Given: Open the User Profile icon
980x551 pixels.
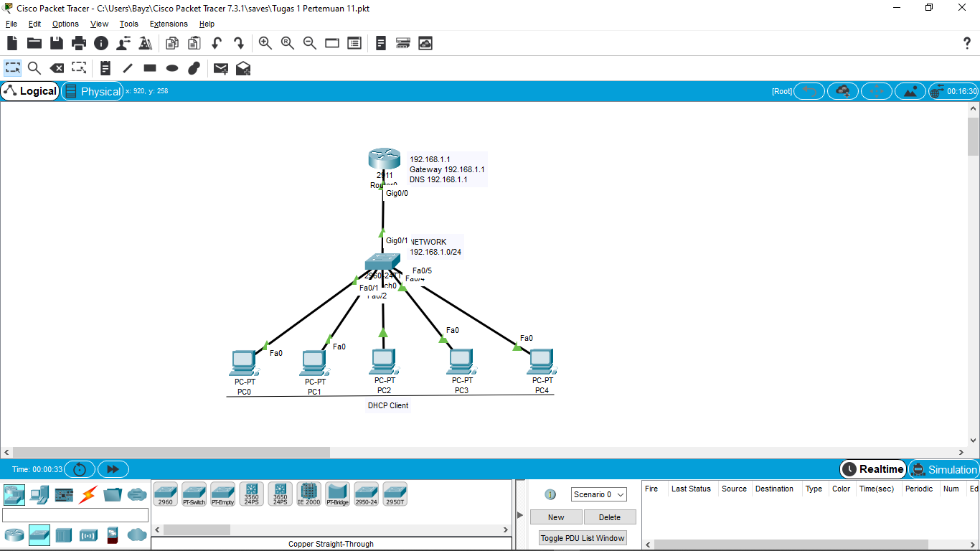Looking at the screenshot, I should tap(123, 43).
